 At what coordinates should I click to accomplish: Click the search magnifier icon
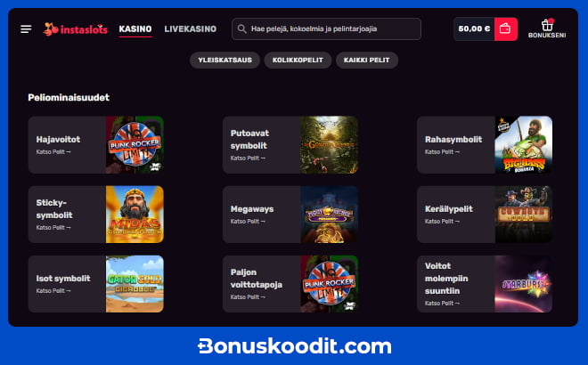(x=241, y=28)
